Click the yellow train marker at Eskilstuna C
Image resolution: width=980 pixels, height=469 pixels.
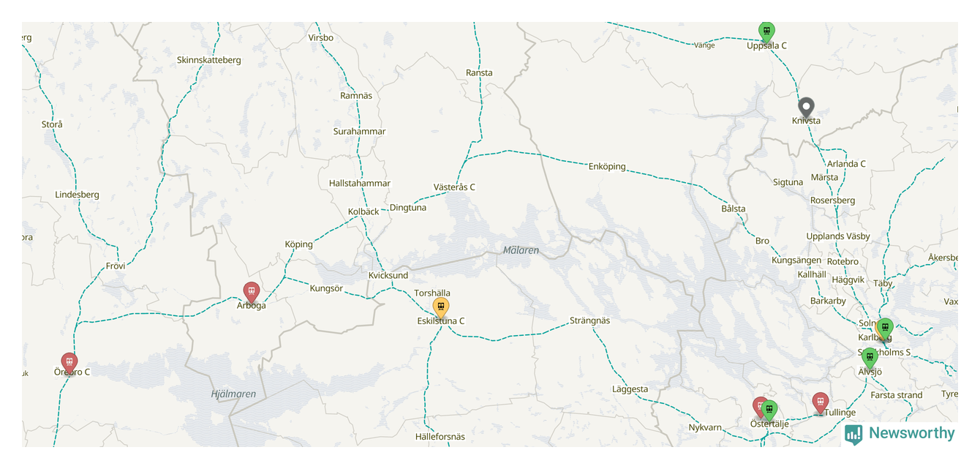click(x=440, y=307)
